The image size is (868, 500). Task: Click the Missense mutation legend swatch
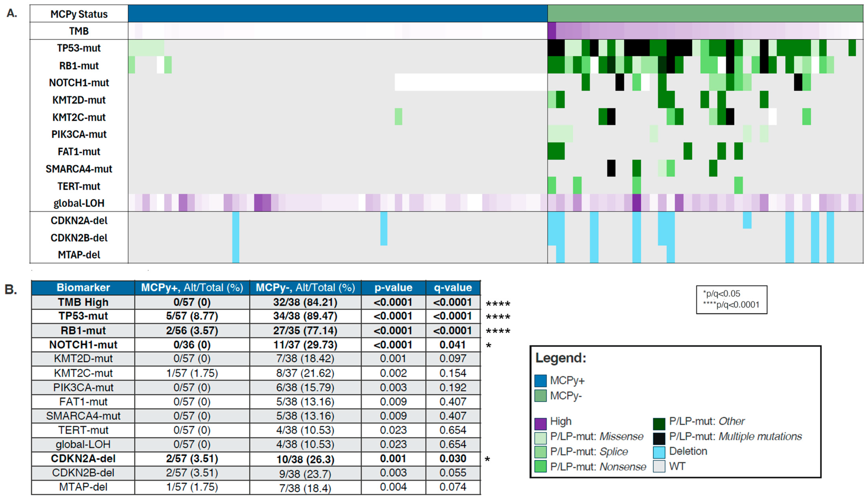click(540, 438)
